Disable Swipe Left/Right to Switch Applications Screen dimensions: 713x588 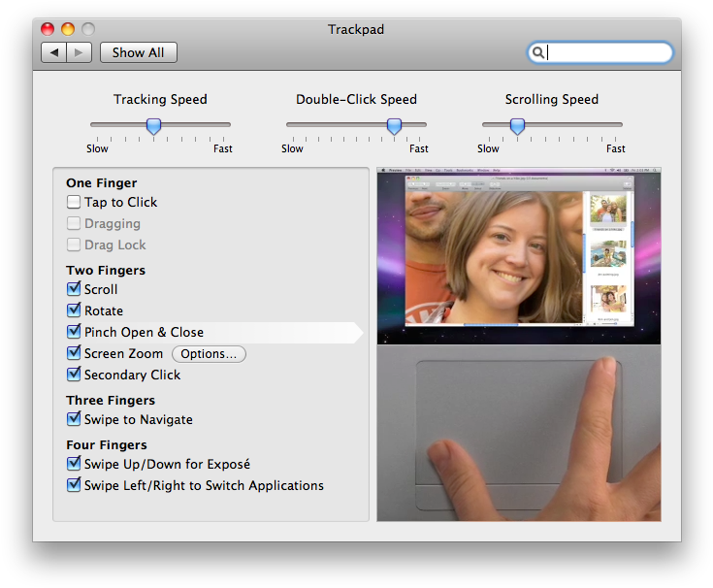[74, 485]
